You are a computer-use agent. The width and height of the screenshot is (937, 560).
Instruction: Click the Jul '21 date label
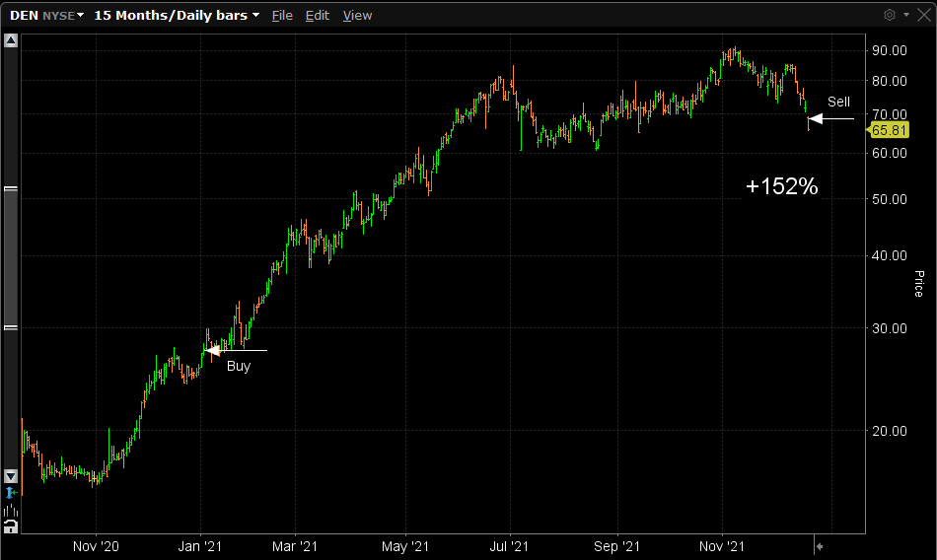coord(509,546)
